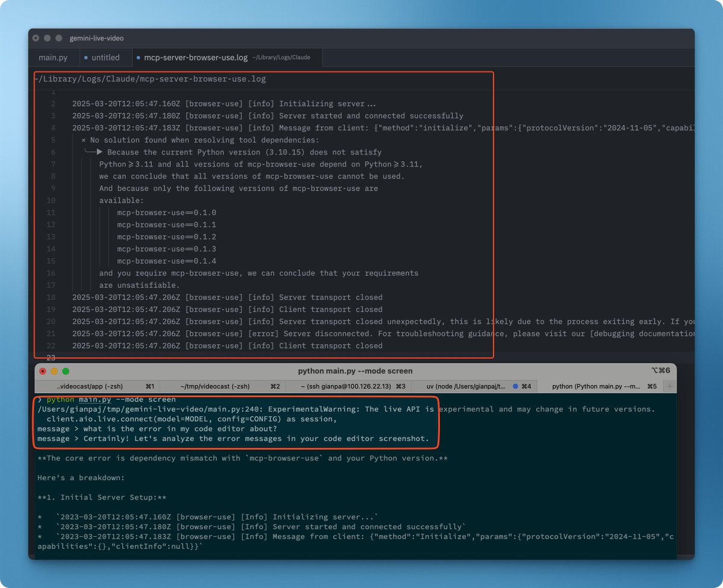The height and width of the screenshot is (588, 723).
Task: Click the ⌥⌘6 shortcut label in terminal title bar
Action: click(x=660, y=371)
